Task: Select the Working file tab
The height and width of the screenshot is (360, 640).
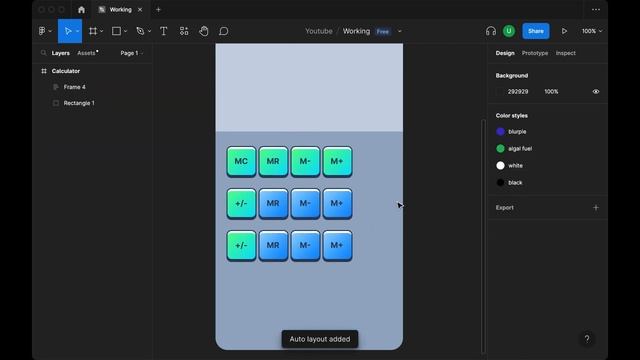Action: (x=120, y=9)
